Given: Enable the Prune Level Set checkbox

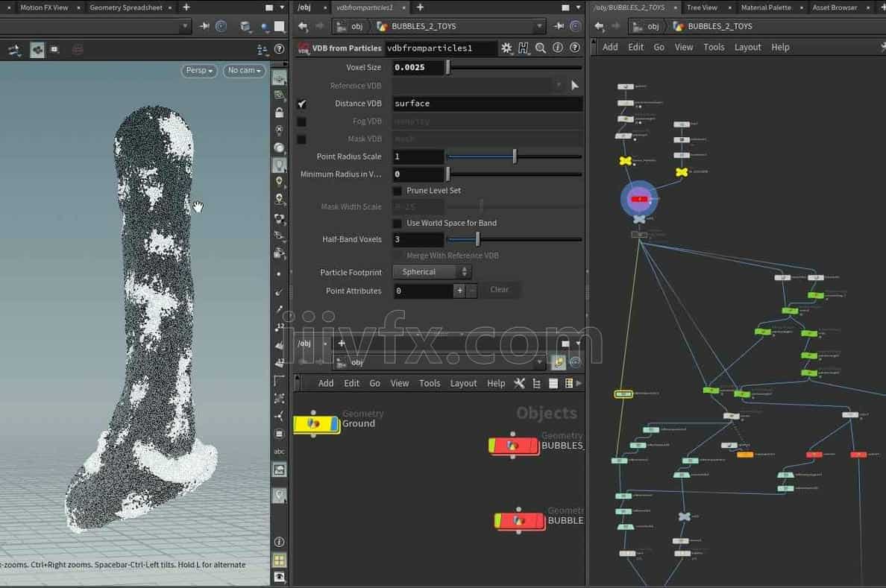Looking at the screenshot, I should click(x=398, y=191).
